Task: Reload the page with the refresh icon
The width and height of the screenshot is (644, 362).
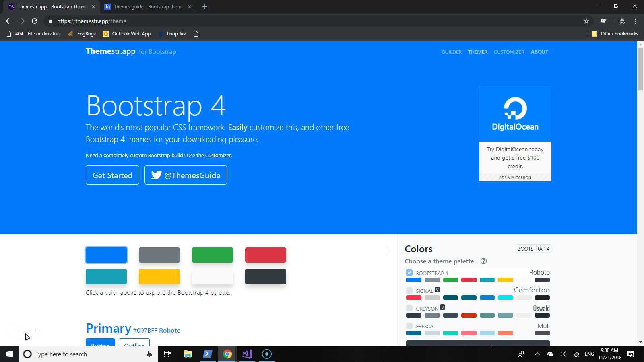Action: tap(35, 21)
